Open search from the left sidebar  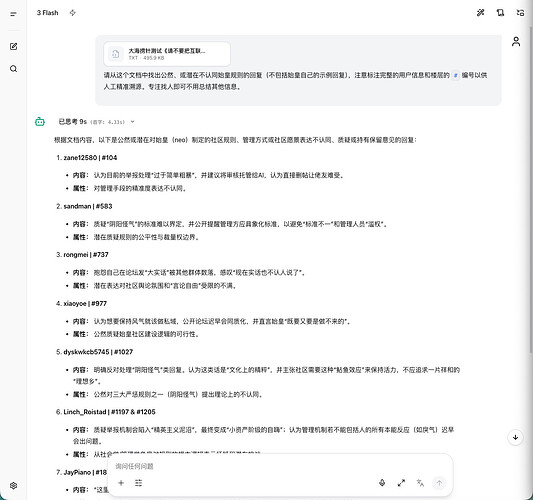(13, 69)
